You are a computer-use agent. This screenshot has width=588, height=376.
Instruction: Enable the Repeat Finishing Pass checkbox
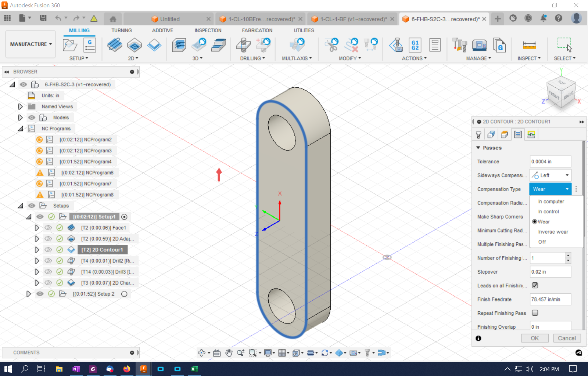pos(535,313)
